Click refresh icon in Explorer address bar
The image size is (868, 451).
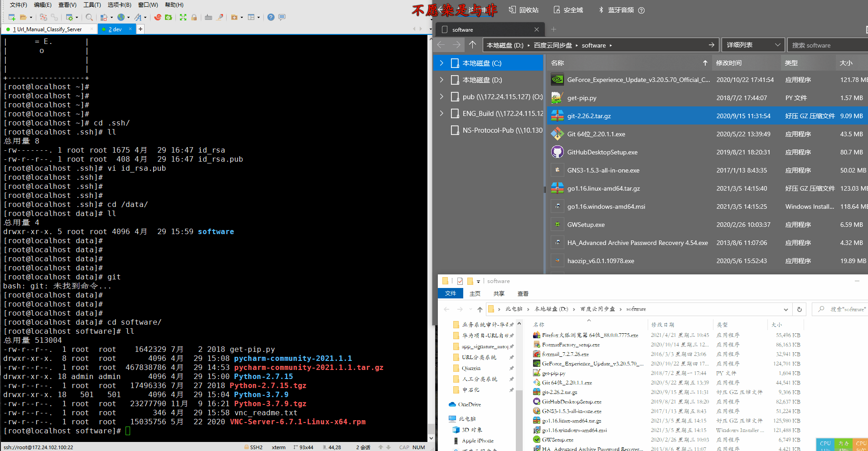tap(800, 309)
